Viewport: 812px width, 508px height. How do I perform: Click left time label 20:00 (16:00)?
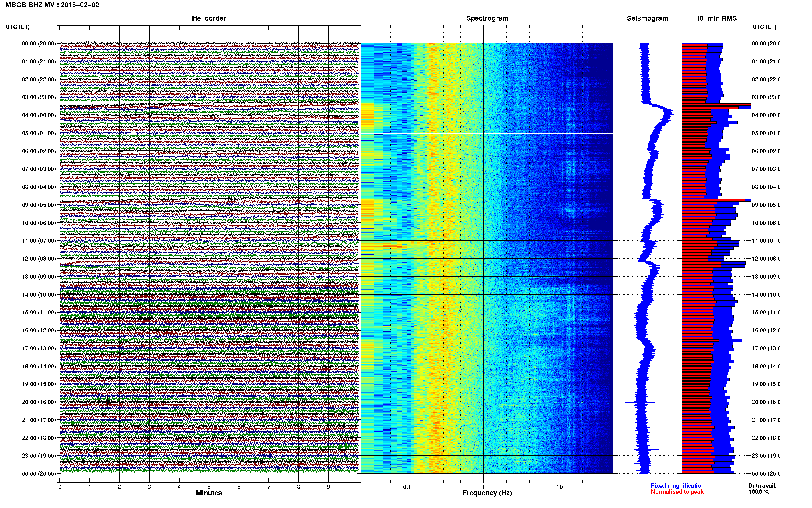point(39,402)
